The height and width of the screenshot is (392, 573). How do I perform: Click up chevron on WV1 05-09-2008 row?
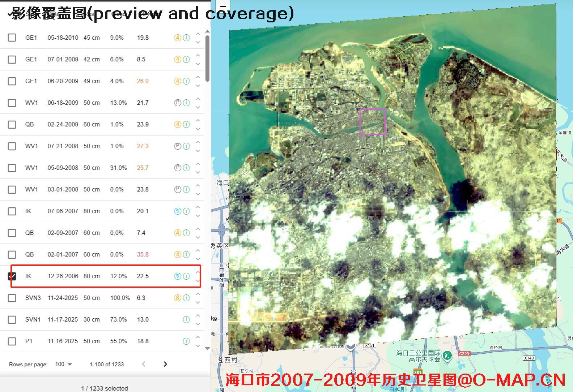198,163
